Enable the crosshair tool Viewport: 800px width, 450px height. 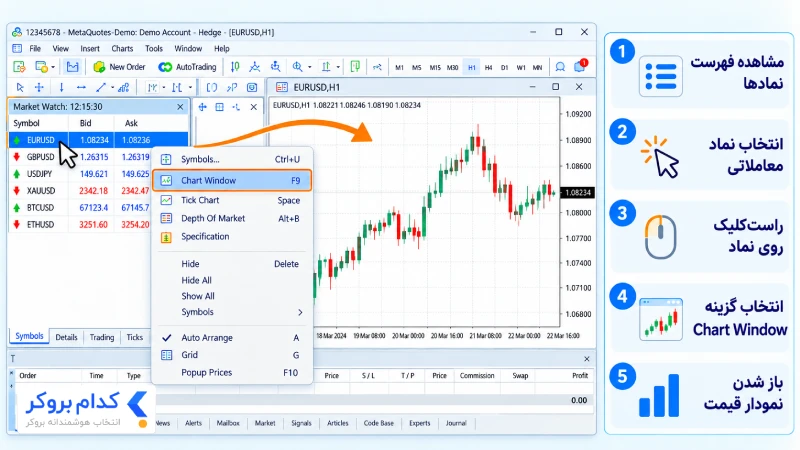[39, 87]
